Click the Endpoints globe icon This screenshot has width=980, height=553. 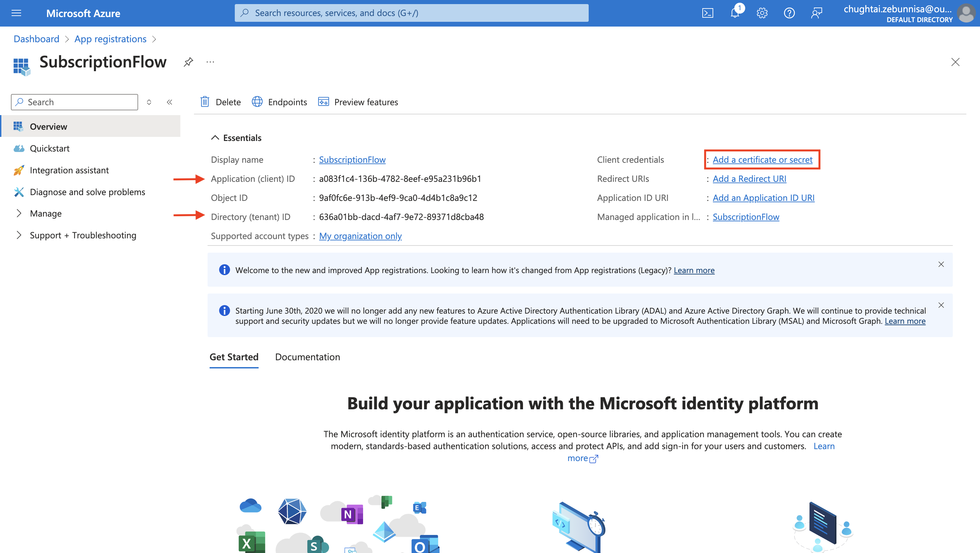[257, 101]
